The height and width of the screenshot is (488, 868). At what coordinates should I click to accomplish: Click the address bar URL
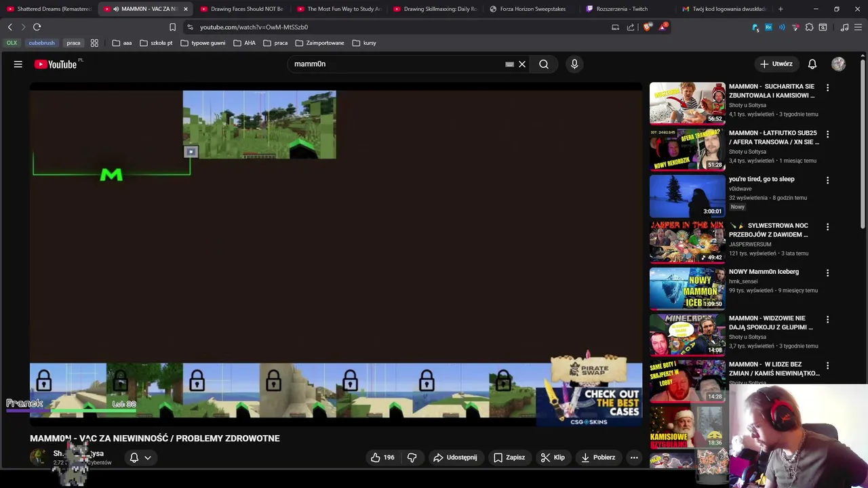[x=254, y=27]
